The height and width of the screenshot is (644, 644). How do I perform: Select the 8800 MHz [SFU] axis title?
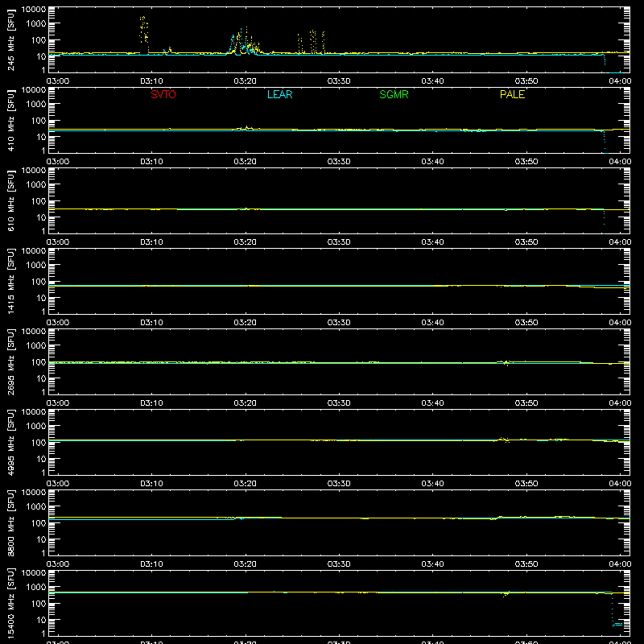point(10,522)
